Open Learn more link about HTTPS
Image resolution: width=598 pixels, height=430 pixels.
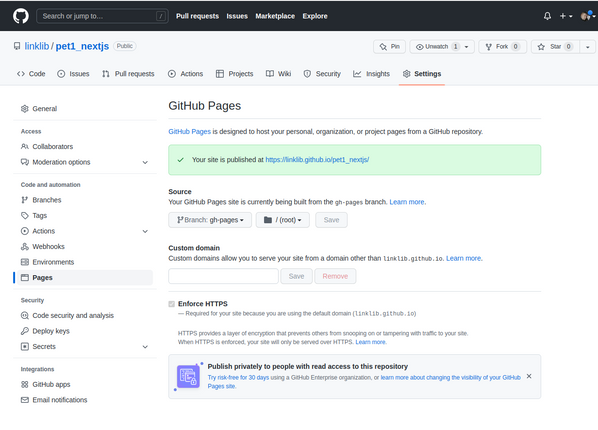pos(371,342)
